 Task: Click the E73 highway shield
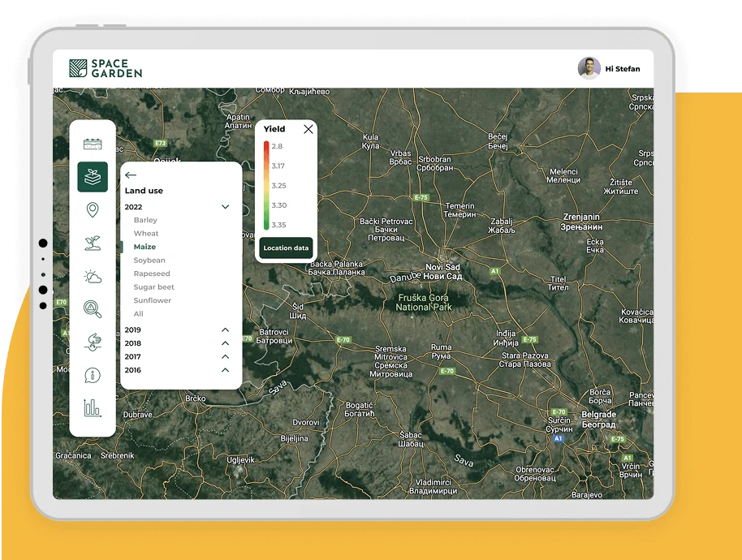pos(161,143)
